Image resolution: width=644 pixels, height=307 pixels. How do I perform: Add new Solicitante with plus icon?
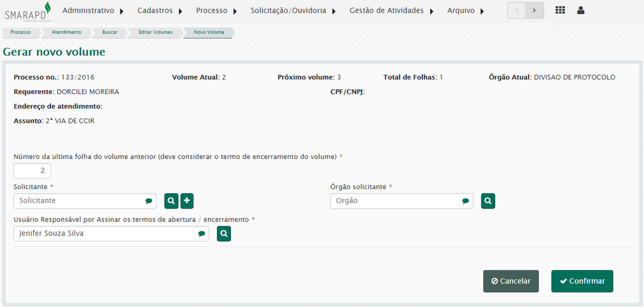187,201
